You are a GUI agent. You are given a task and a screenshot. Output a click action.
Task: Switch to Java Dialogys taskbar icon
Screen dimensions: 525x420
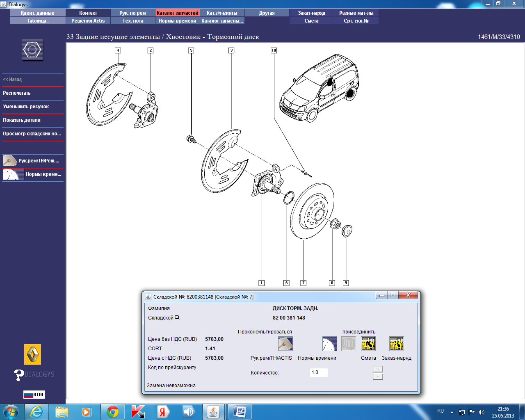pyautogui.click(x=213, y=412)
